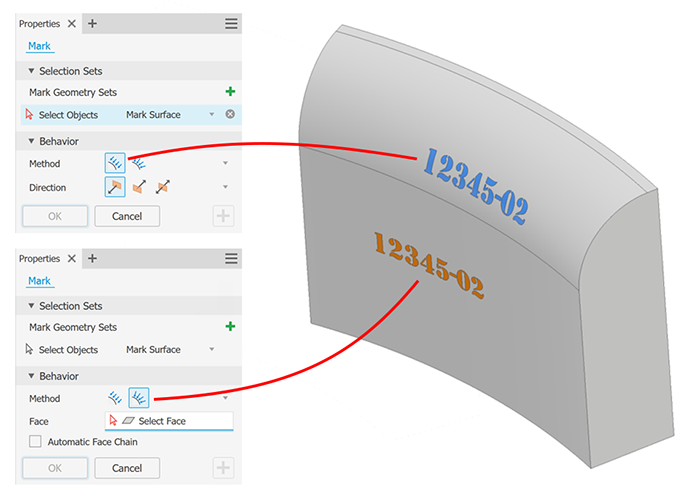Open Direction dropdown arrow in upper panel

pos(225,187)
